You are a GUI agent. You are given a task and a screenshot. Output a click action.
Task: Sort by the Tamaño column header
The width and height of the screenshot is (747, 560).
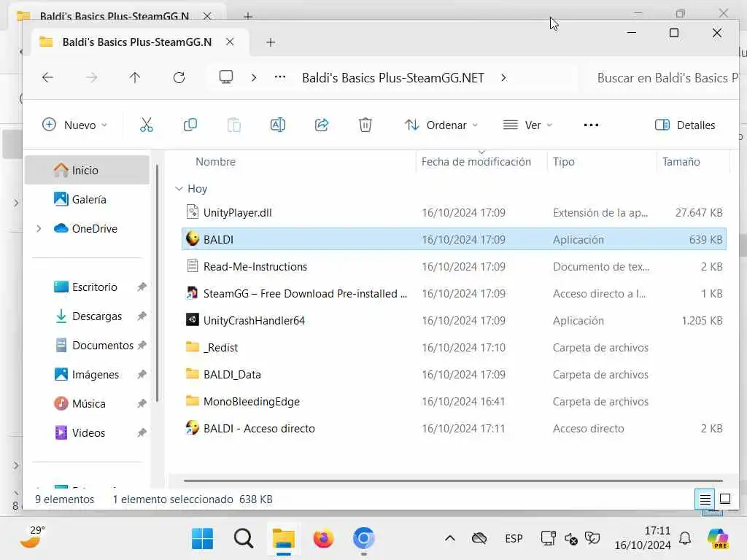tap(681, 161)
